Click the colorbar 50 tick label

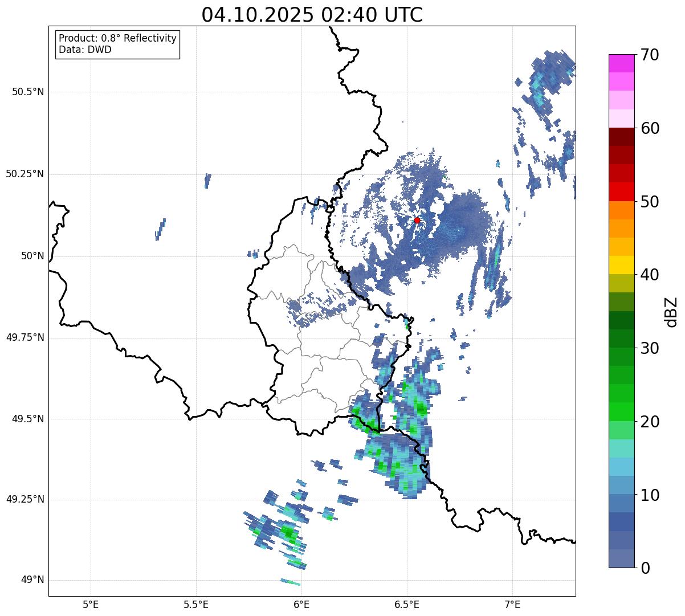coord(650,202)
